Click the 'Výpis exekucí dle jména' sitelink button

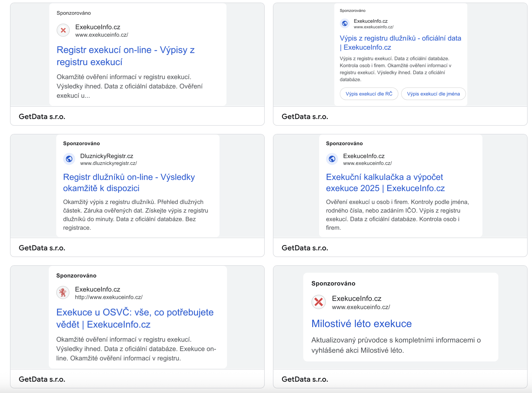point(433,94)
